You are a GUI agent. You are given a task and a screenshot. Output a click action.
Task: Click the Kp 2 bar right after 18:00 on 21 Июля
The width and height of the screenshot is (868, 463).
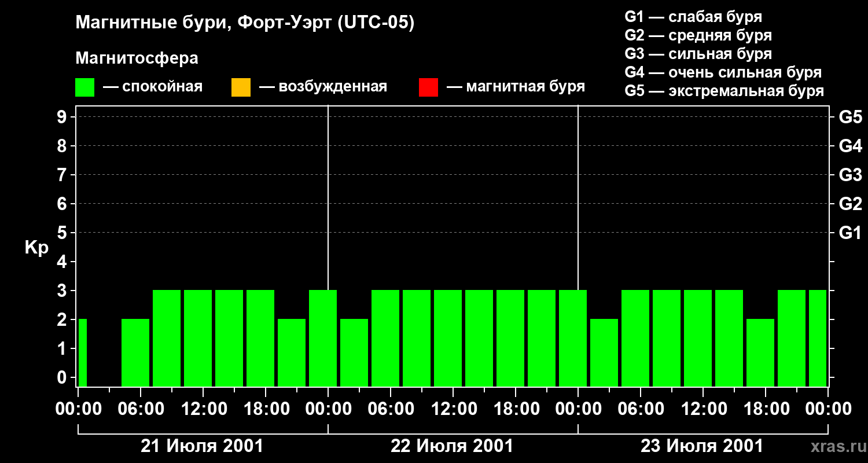click(292, 352)
